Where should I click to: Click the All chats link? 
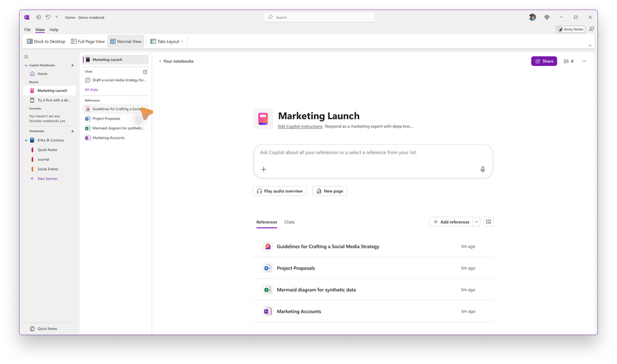pos(91,89)
